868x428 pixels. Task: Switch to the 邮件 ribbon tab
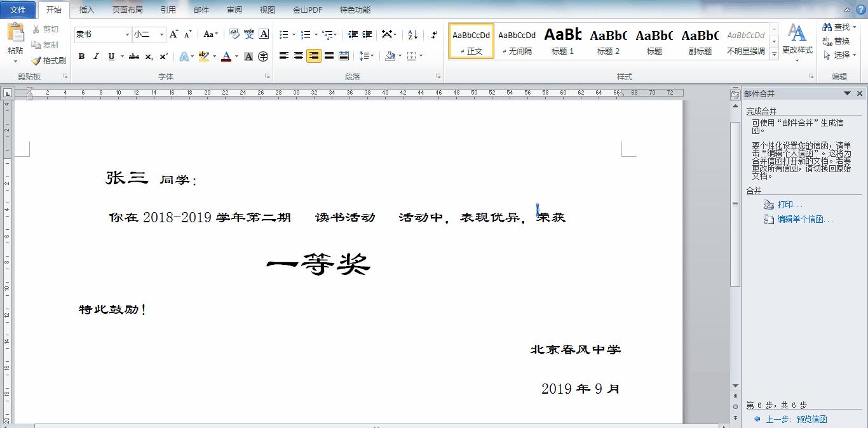pyautogui.click(x=201, y=10)
